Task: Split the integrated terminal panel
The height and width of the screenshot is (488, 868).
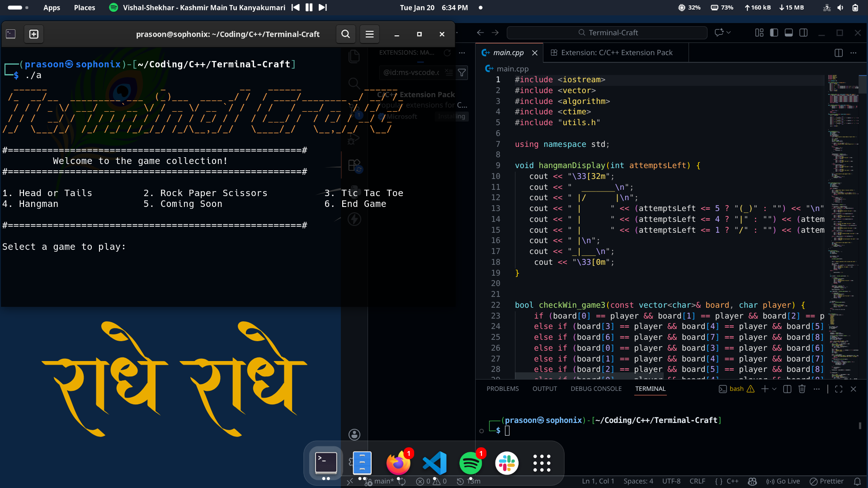Action: (x=787, y=389)
